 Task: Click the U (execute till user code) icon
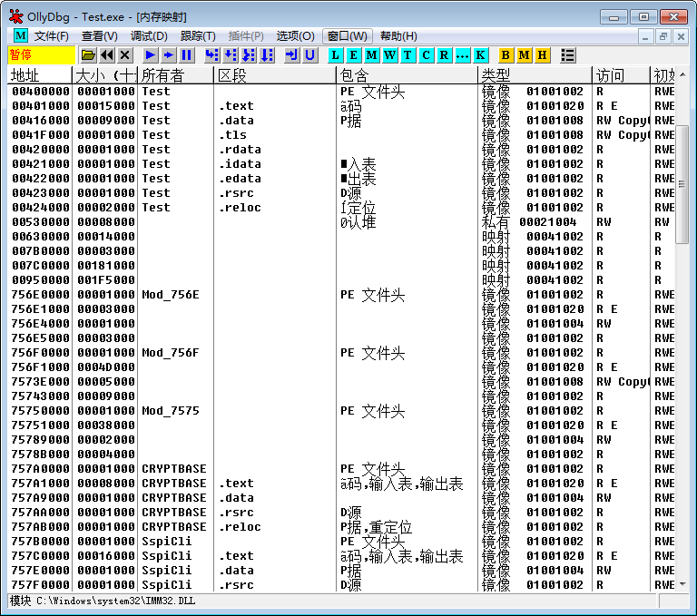click(309, 55)
